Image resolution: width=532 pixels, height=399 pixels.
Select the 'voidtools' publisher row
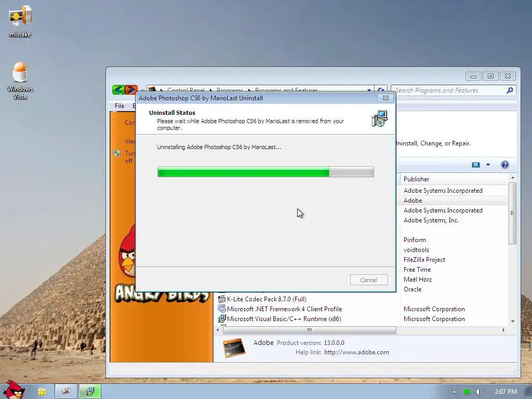pyautogui.click(x=416, y=250)
